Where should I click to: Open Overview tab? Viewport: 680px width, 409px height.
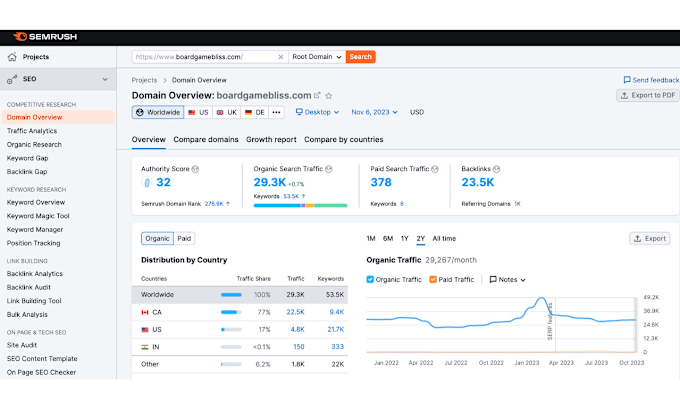[x=149, y=140]
